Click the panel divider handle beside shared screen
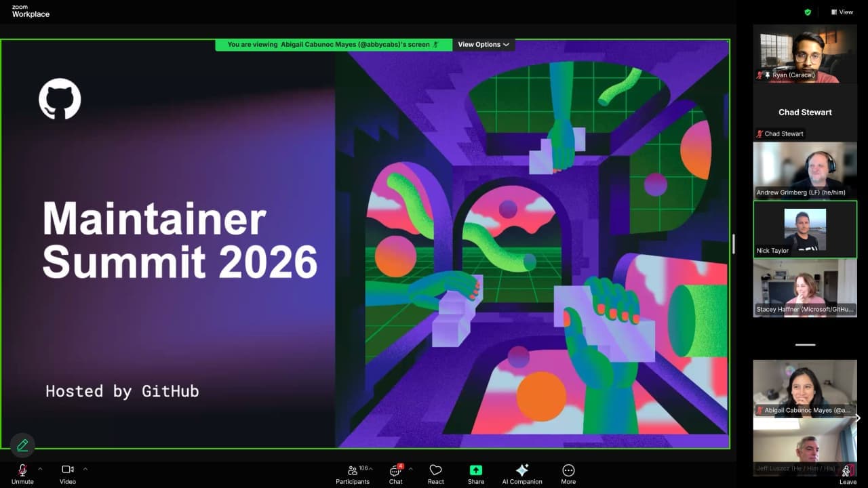This screenshot has width=868, height=488. [733, 244]
